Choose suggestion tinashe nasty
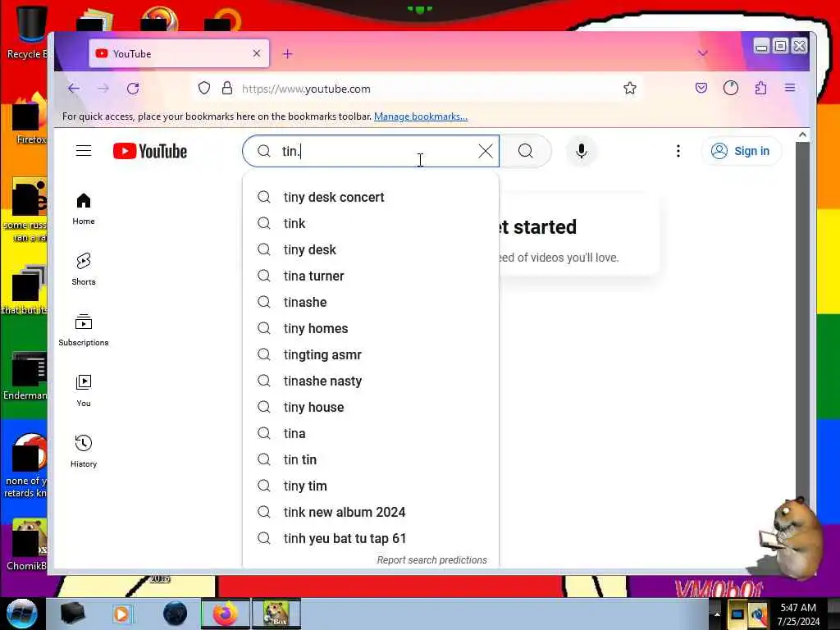 point(371,381)
